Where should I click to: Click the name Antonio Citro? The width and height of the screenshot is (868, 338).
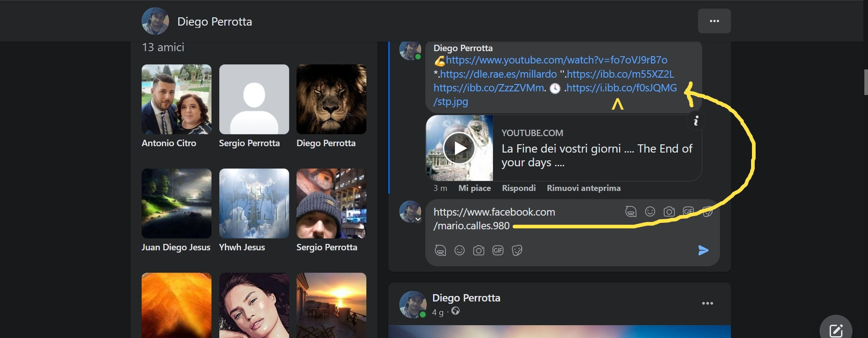click(x=169, y=143)
